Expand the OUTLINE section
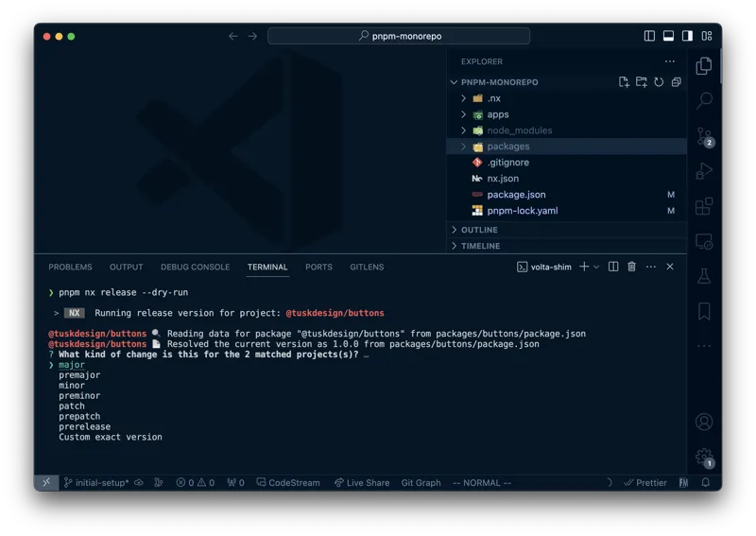The width and height of the screenshot is (756, 536). (479, 230)
